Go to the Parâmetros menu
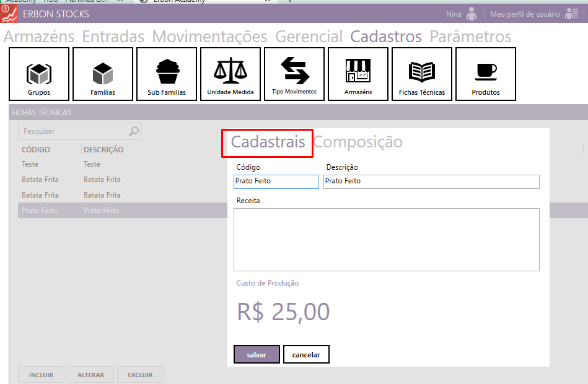Viewport: 588px width, 384px height. point(470,37)
